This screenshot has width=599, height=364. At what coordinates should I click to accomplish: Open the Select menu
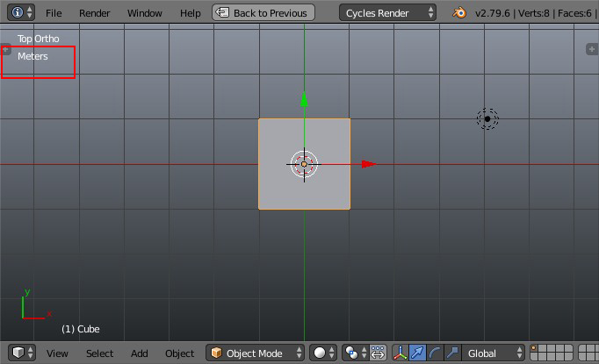99,353
